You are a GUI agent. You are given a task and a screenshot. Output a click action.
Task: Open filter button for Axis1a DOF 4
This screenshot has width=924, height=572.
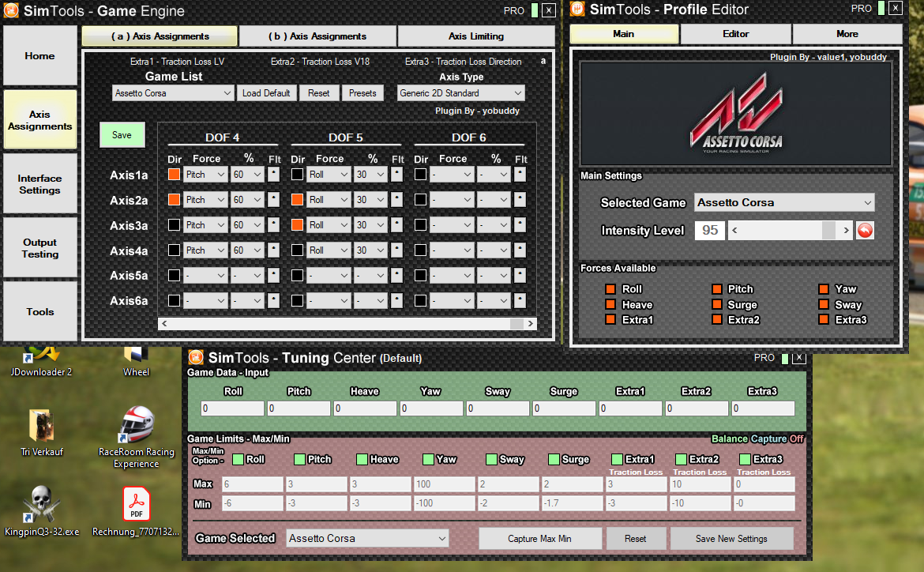[273, 175]
